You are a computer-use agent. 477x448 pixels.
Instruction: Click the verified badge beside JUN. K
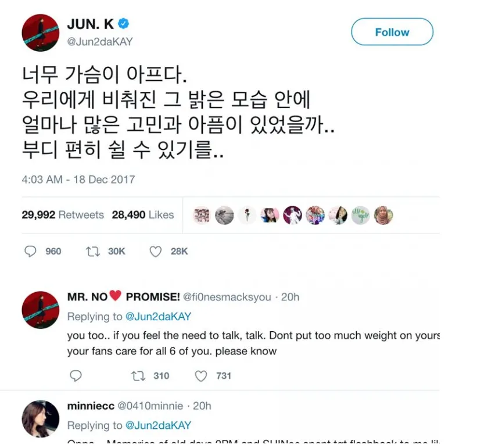tap(123, 23)
